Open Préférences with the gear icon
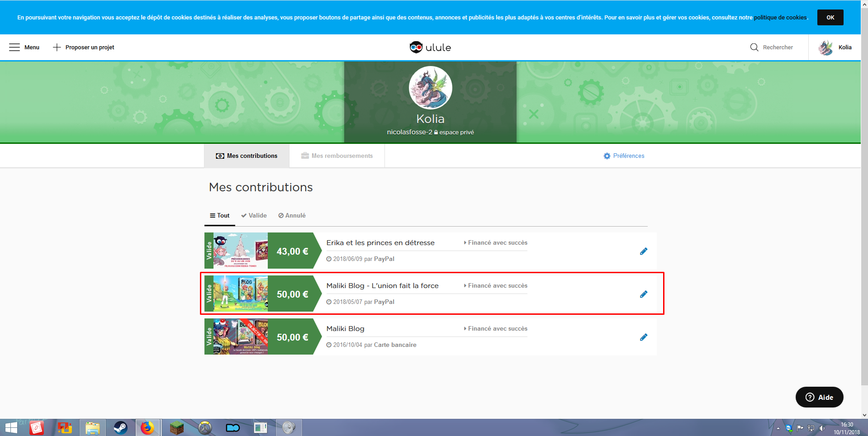 [x=607, y=156]
